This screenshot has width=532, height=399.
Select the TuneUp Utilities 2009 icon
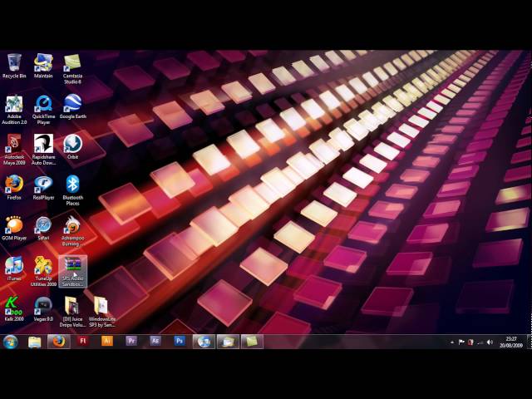[43, 271]
